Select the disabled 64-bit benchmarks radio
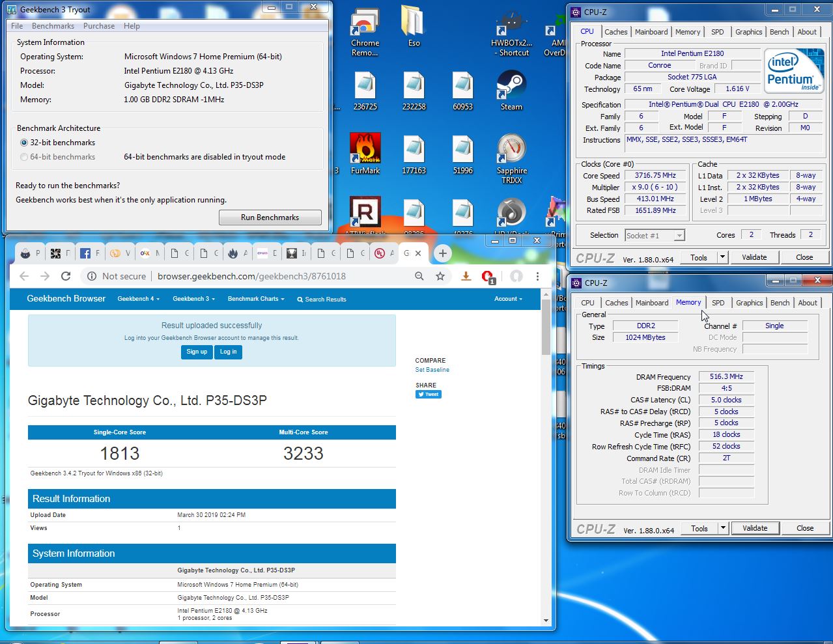 [x=24, y=157]
